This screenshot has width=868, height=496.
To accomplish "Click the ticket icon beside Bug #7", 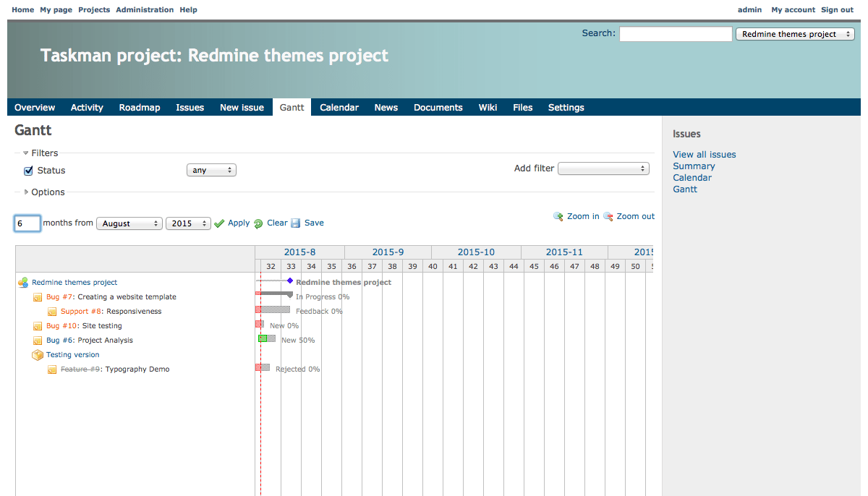I will [38, 297].
